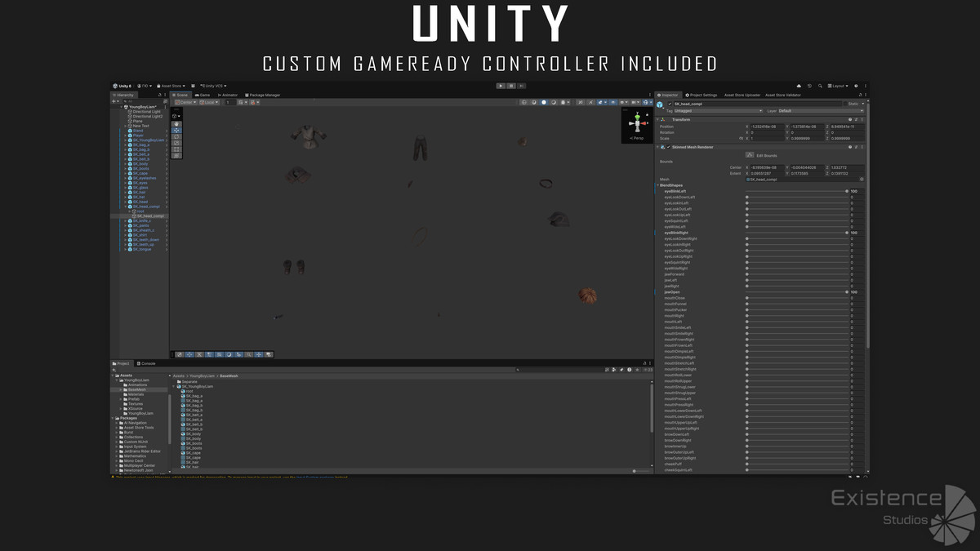This screenshot has width=980, height=551.
Task: Click the YoungBoyLiam breadcrumb link
Action: [202, 375]
